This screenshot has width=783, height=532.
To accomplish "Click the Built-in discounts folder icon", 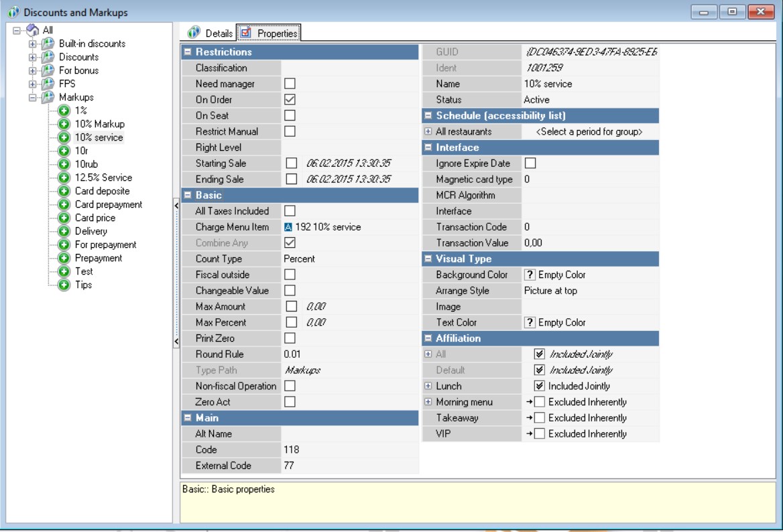I will 48,44.
